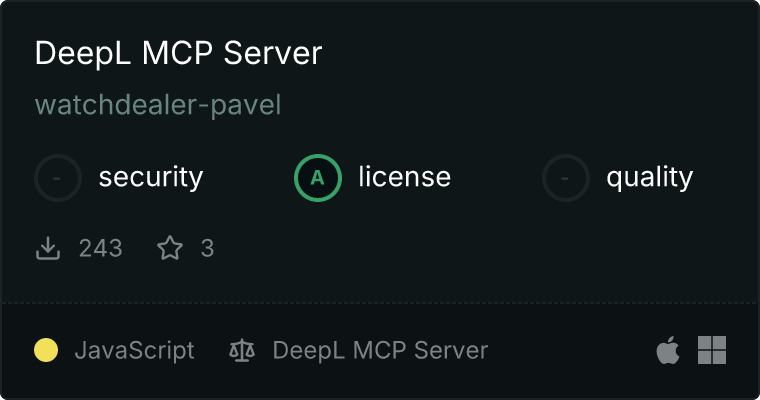Open the DeepL MCP Server title
This screenshot has height=400, width=760.
[x=178, y=53]
